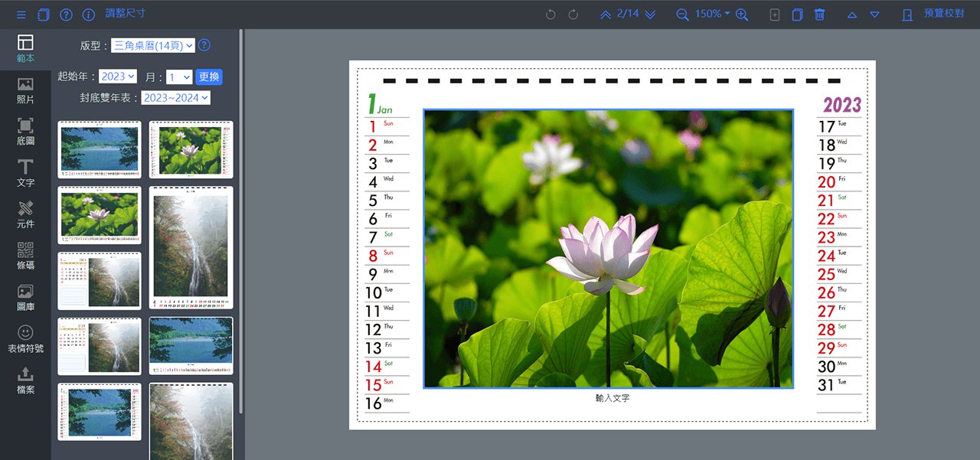Delete current page with the trash icon
This screenshot has height=460, width=980.
(819, 14)
